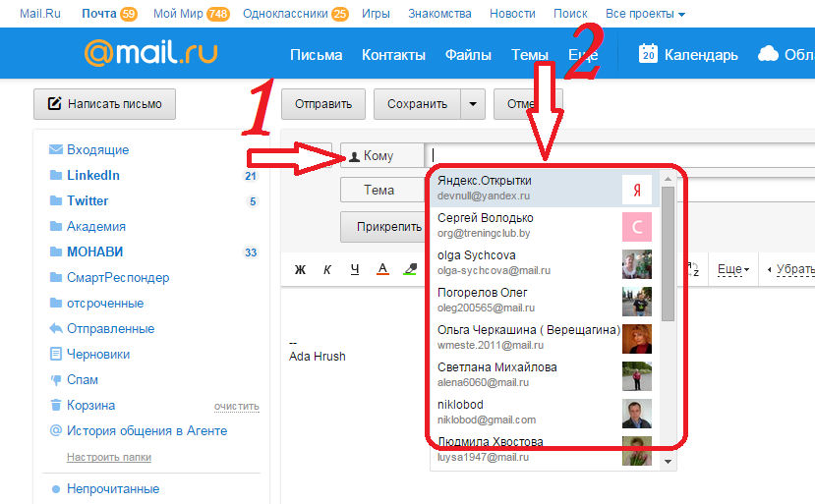
Task: Open Все проекты dropdown menu
Action: click(x=645, y=14)
